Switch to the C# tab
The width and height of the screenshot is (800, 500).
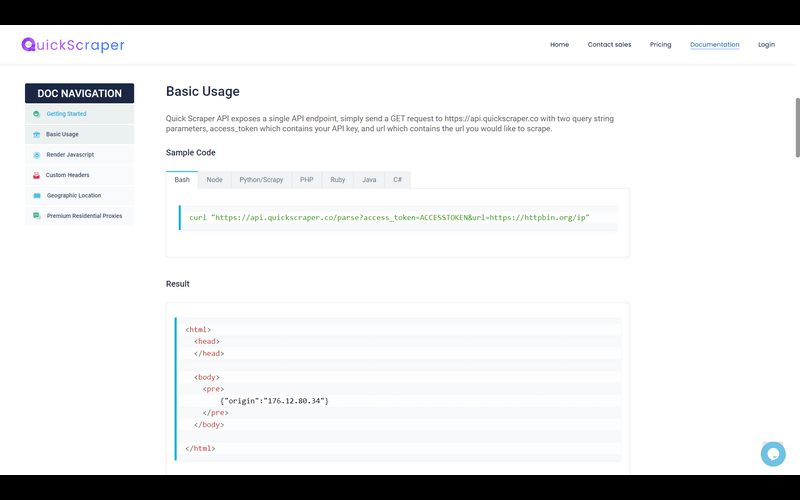(x=397, y=180)
